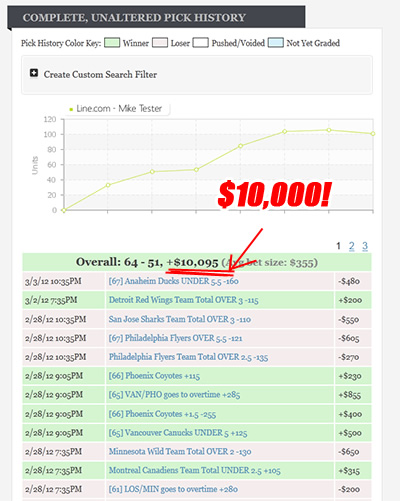The width and height of the screenshot is (400, 501).
Task: Open San Jose Sharks Team Total OVER pick
Action: pos(180,319)
